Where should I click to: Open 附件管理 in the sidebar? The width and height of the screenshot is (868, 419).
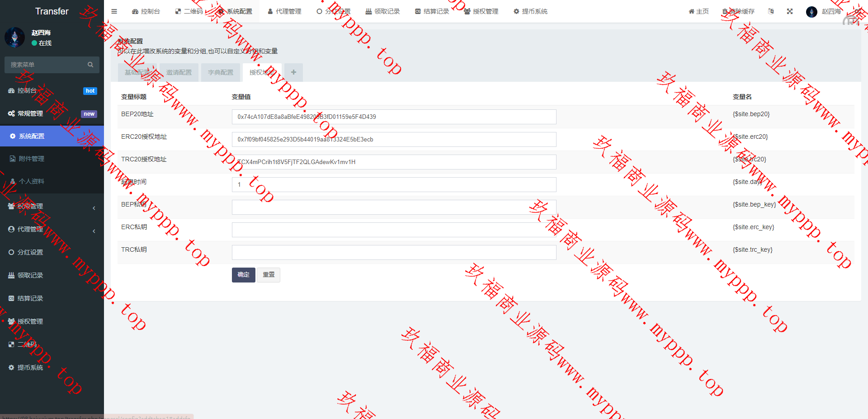pos(32,159)
